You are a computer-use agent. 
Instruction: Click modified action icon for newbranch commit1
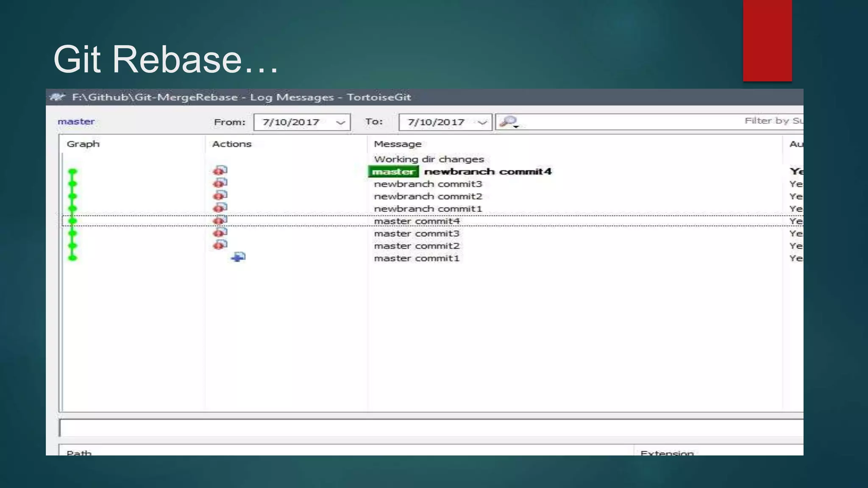pos(220,208)
